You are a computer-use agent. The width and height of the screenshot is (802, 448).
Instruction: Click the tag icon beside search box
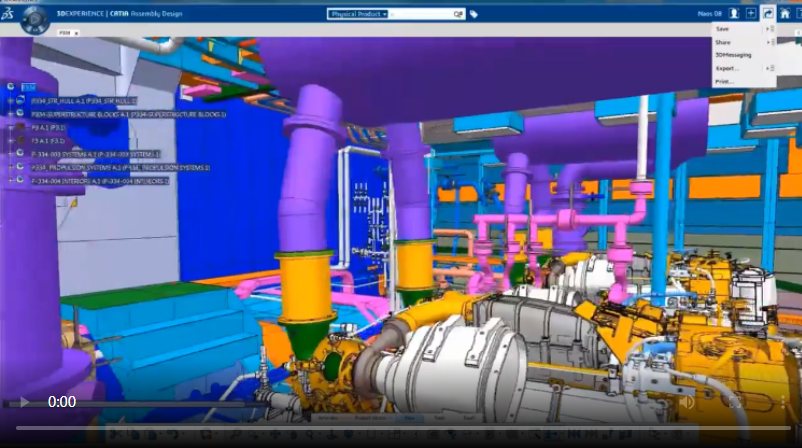click(473, 14)
